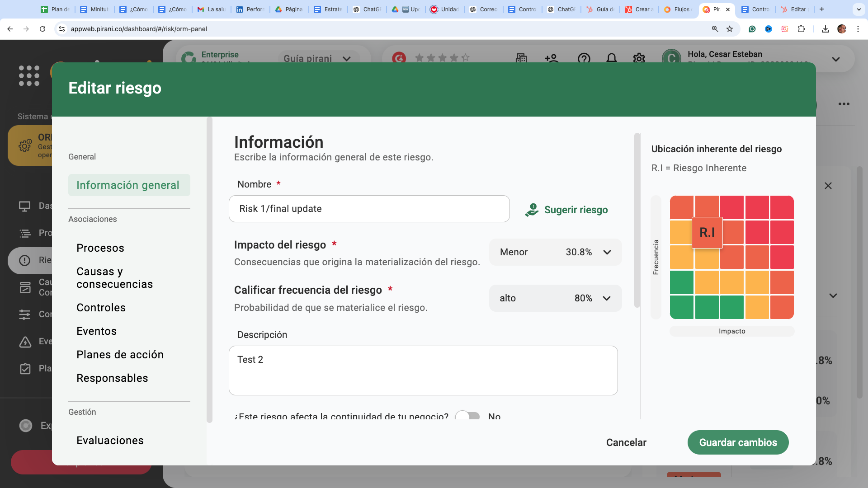This screenshot has height=488, width=868.
Task: Open the settings gear in header
Action: pos(639,58)
